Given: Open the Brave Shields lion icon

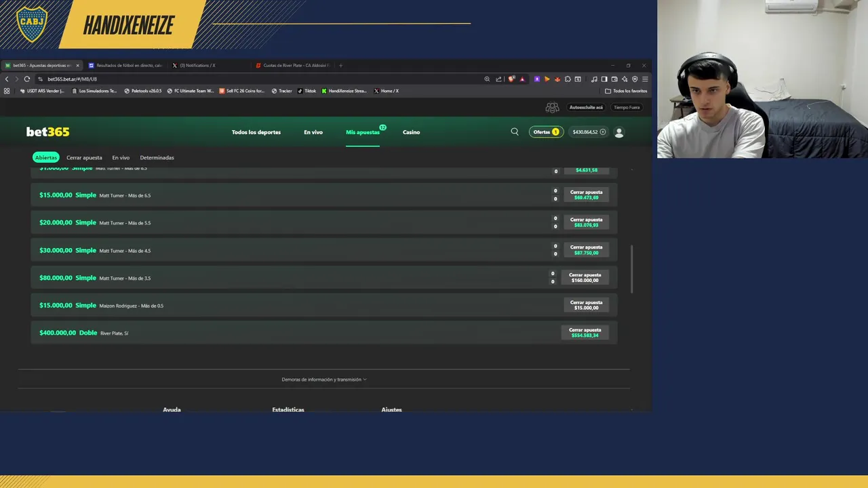Looking at the screenshot, I should point(511,79).
